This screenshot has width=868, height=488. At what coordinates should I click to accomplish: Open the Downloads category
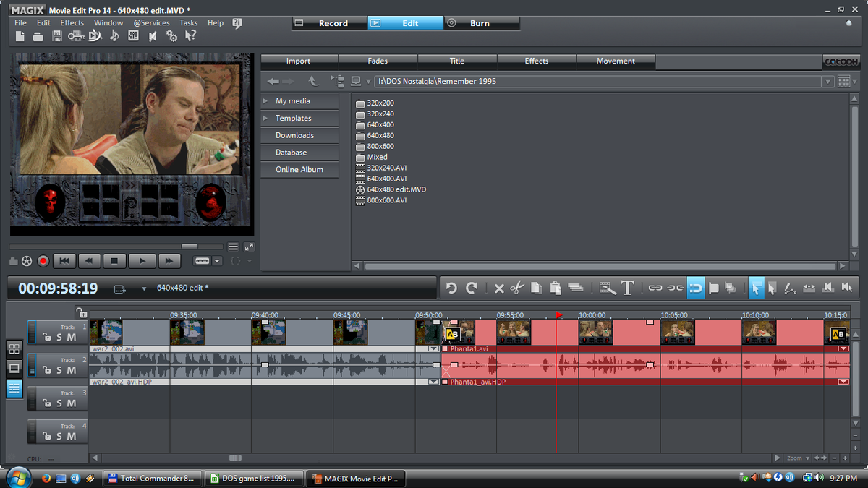(x=299, y=135)
